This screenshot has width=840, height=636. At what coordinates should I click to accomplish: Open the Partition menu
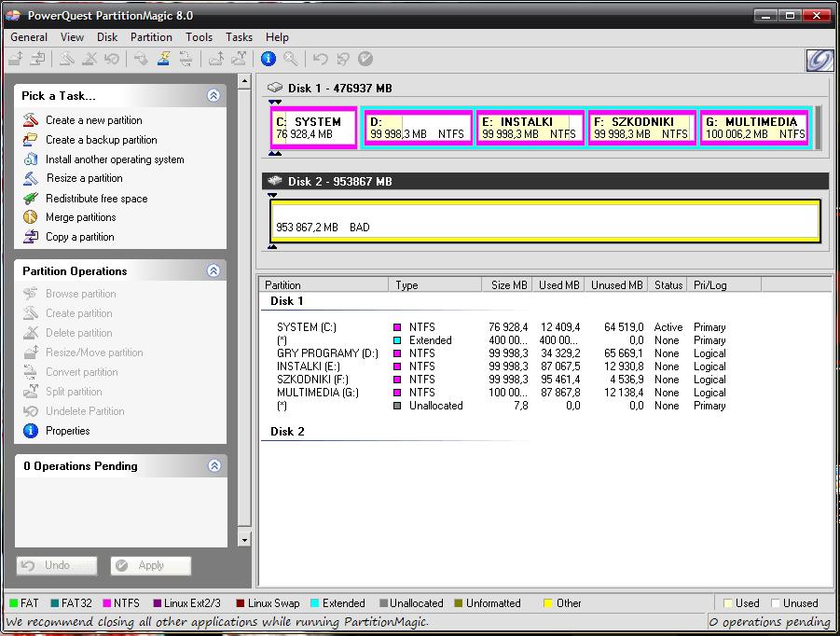point(151,37)
